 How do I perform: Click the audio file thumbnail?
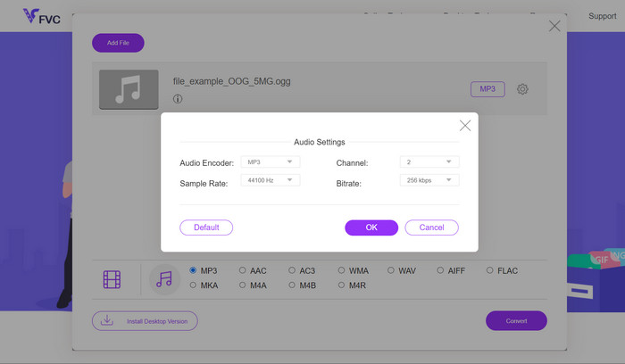[129, 89]
